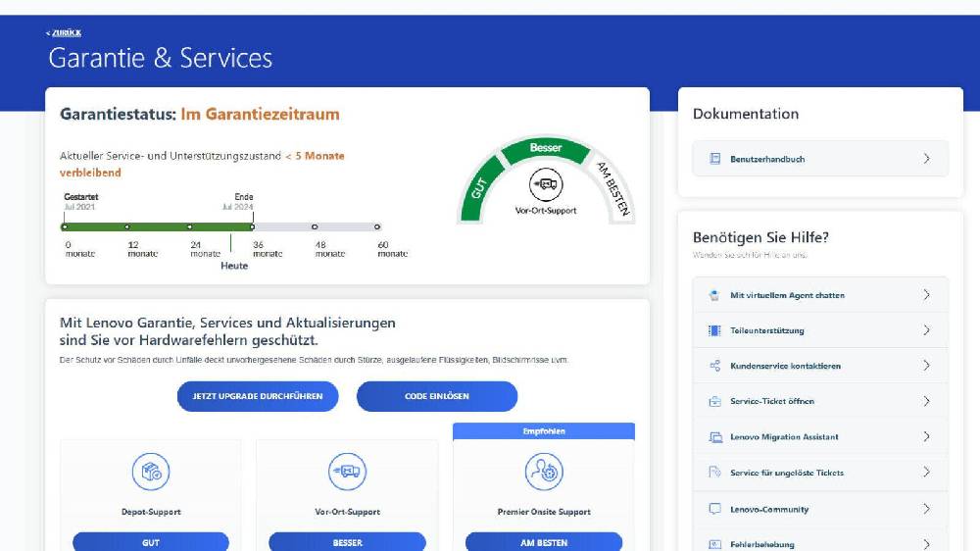Open Mit virtuellem Agent chatten arrow
Screen dimensions: 980x551
click(926, 294)
